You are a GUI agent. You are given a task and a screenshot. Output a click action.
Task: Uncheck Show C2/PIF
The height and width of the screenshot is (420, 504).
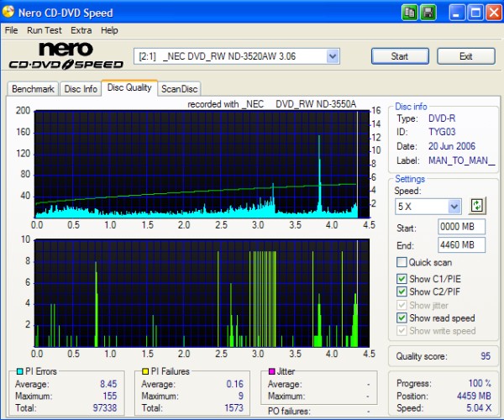pyautogui.click(x=402, y=291)
